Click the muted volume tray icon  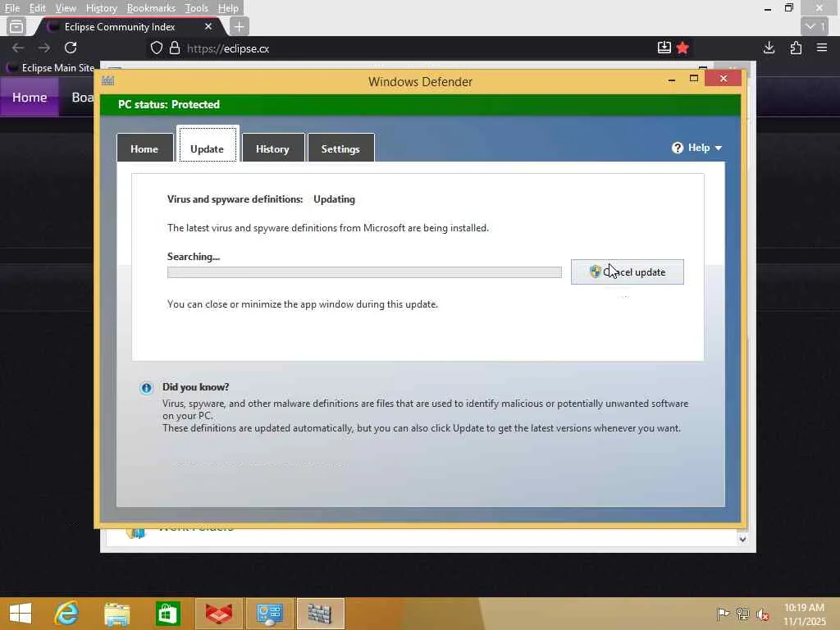pos(762,614)
